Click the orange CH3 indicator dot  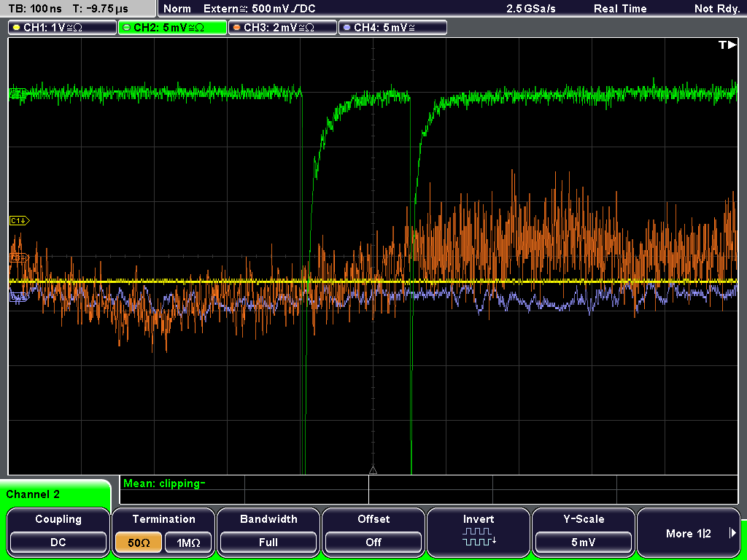237,28
